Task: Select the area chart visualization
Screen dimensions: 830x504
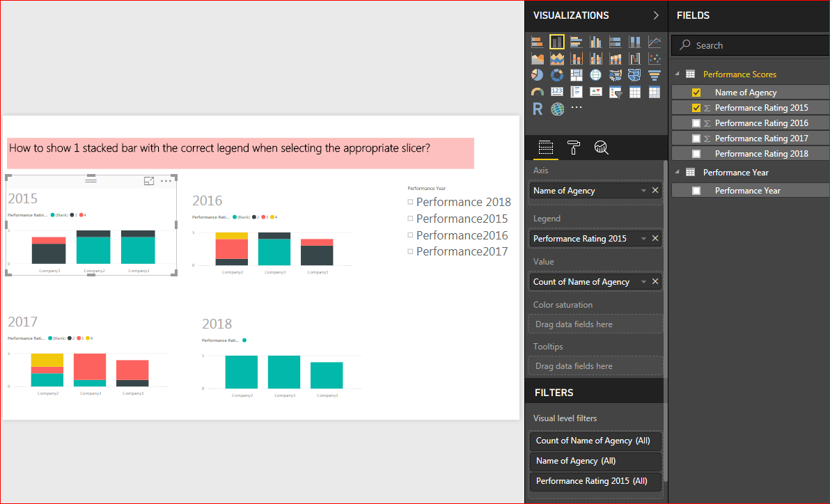Action: (538, 58)
